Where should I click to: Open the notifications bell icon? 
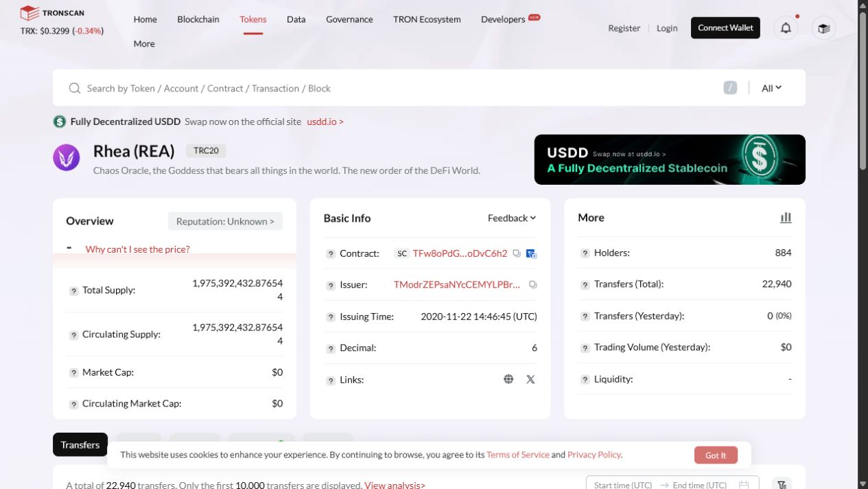pos(786,28)
